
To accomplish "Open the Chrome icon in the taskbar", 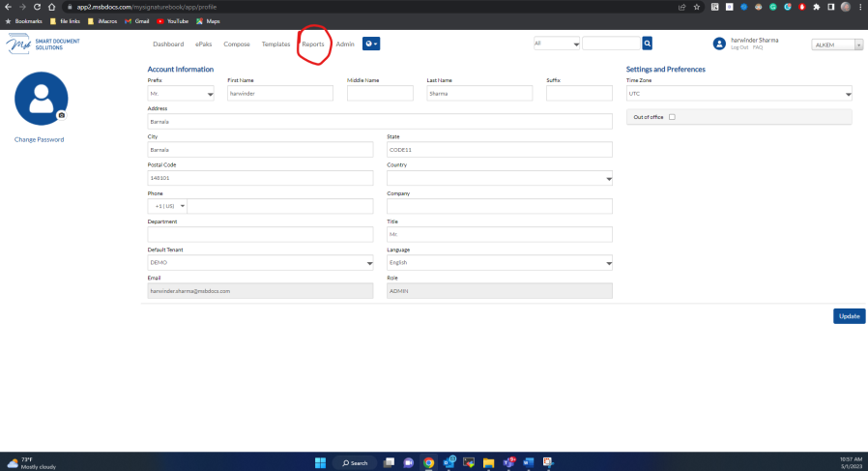I will pos(428,462).
